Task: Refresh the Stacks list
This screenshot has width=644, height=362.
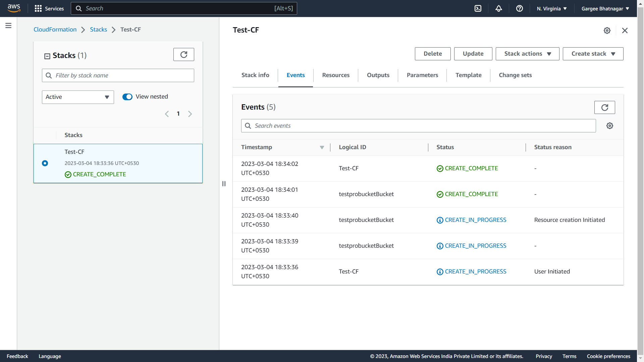Action: (183, 55)
